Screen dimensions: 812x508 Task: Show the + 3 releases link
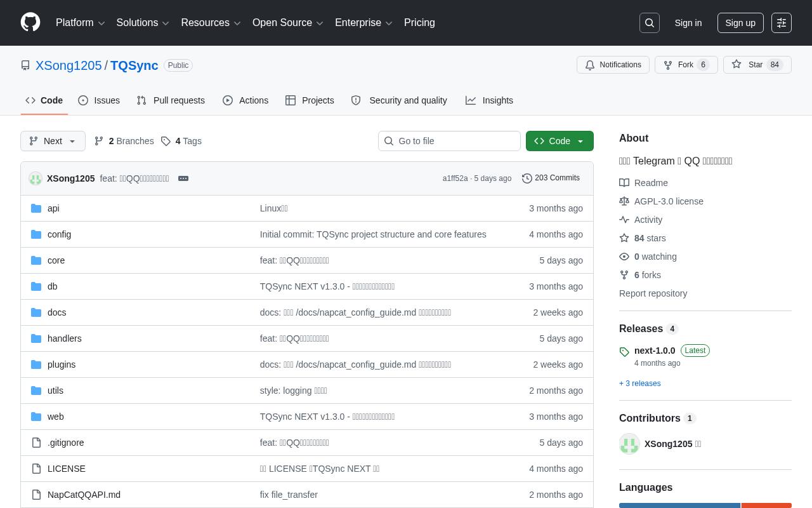pos(639,384)
